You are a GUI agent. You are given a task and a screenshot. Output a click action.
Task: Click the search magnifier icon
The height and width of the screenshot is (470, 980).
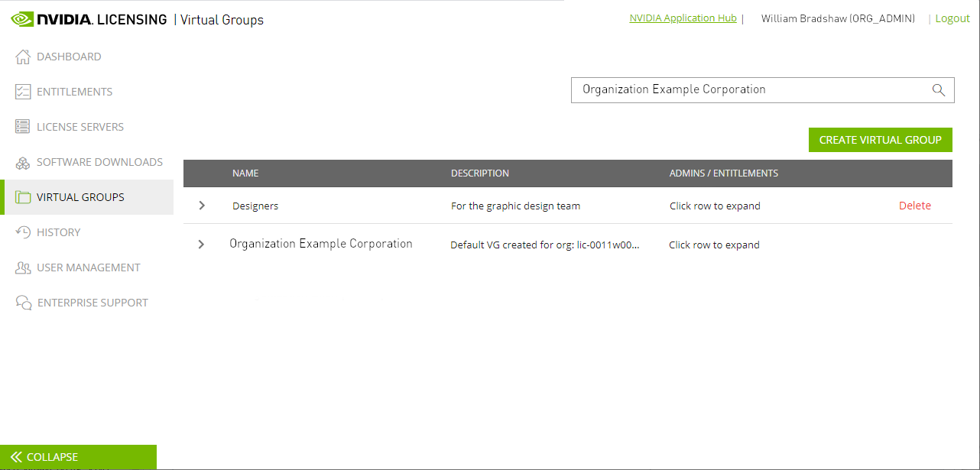pos(939,90)
